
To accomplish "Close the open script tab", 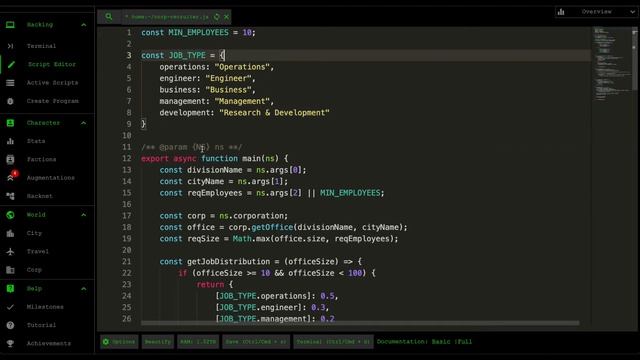I will (x=227, y=17).
